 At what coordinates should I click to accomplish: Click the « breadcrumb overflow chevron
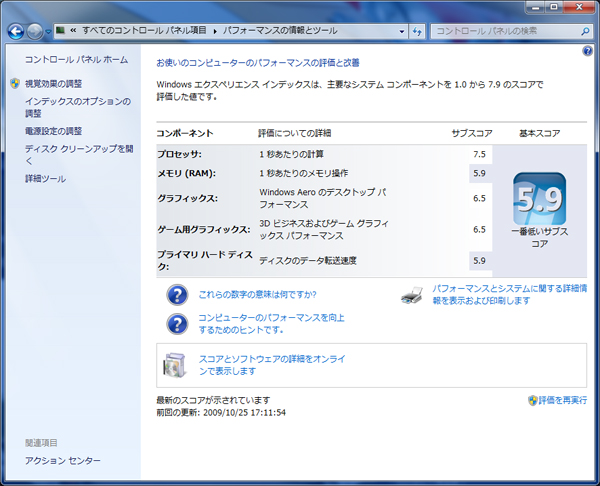click(x=73, y=31)
